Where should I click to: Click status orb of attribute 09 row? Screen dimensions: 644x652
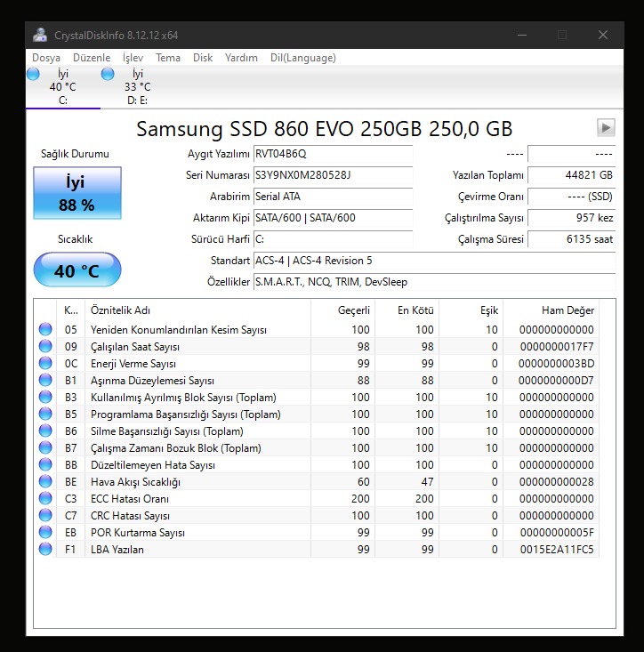tap(45, 346)
